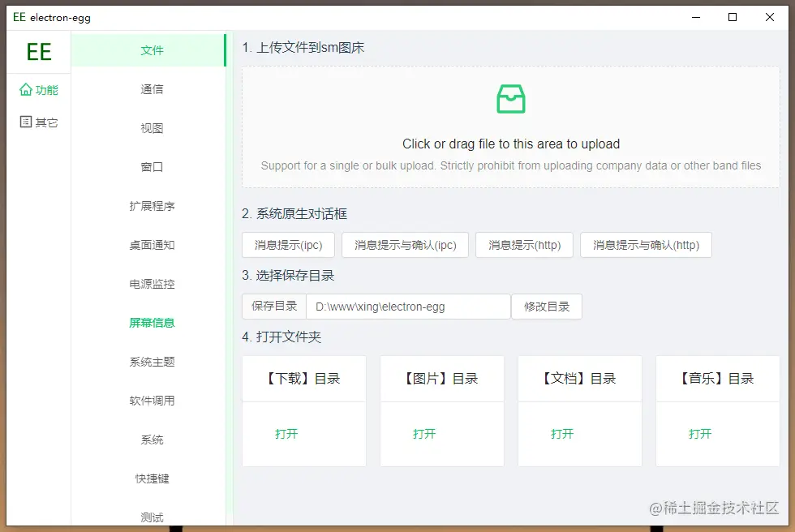
Task: Minimize the electron-egg window
Action: (x=696, y=17)
